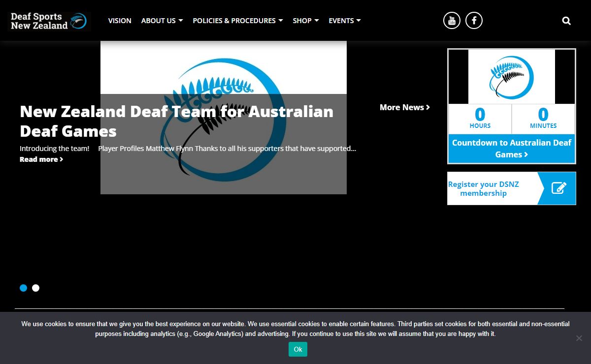Click the 0 MINUTES countdown value
The height and width of the screenshot is (364, 591).
click(543, 119)
